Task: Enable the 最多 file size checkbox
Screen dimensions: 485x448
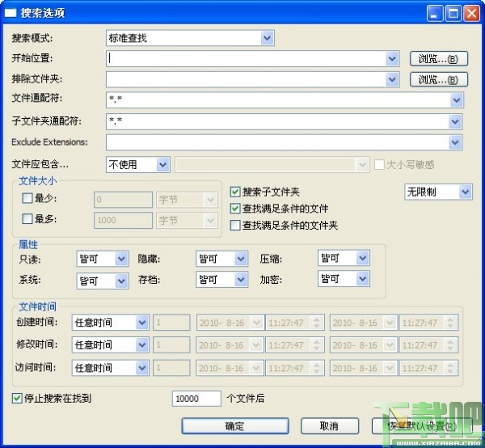Action: click(27, 218)
